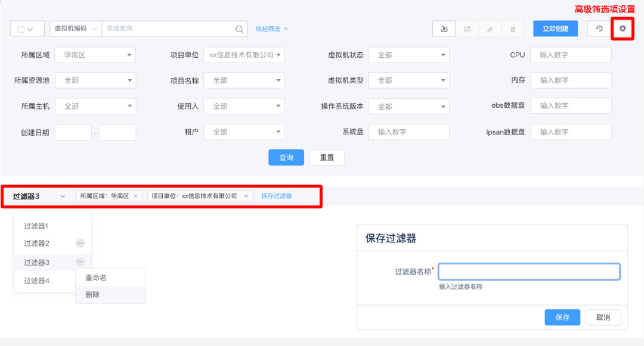Click the export/share icon in the toolbar
Image resolution: width=644 pixels, height=346 pixels.
467,29
